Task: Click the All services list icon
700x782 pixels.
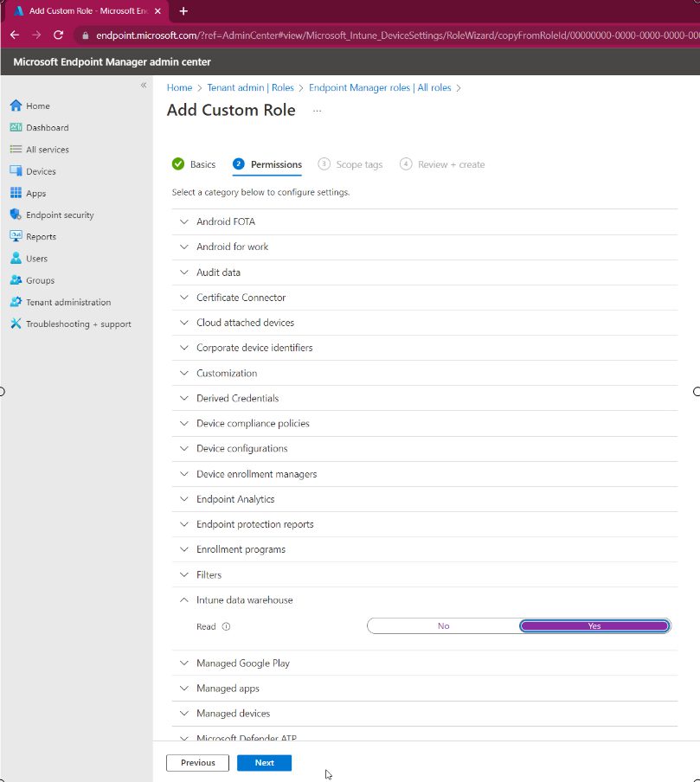Action: (16, 149)
